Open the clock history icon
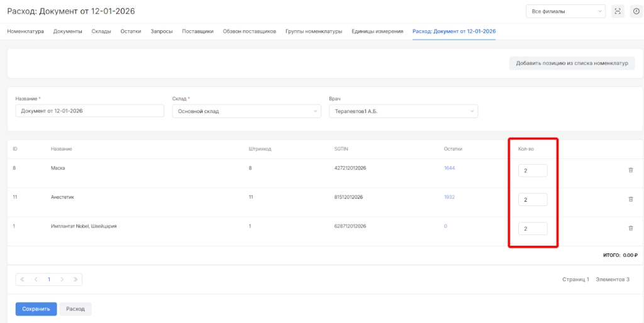 [635, 11]
